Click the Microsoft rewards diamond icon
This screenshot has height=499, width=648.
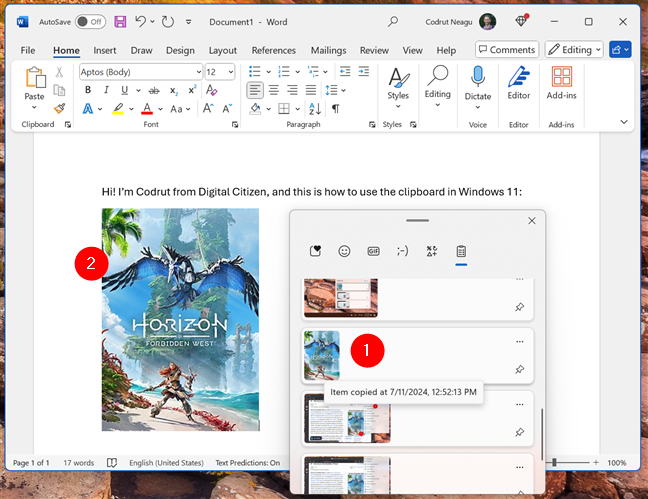pos(522,21)
